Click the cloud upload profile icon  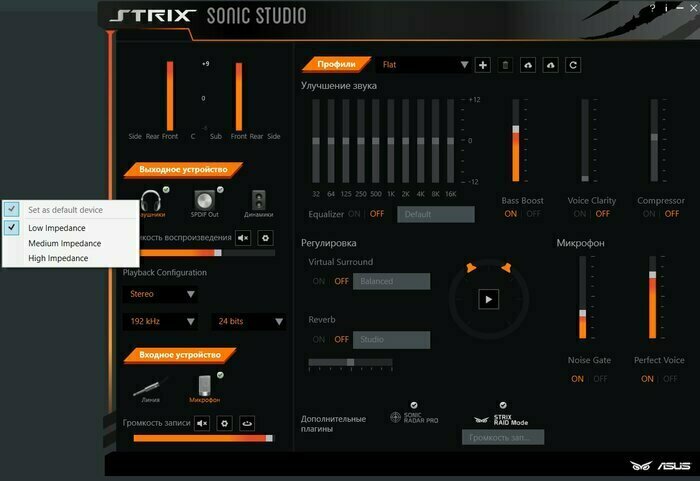[528, 65]
